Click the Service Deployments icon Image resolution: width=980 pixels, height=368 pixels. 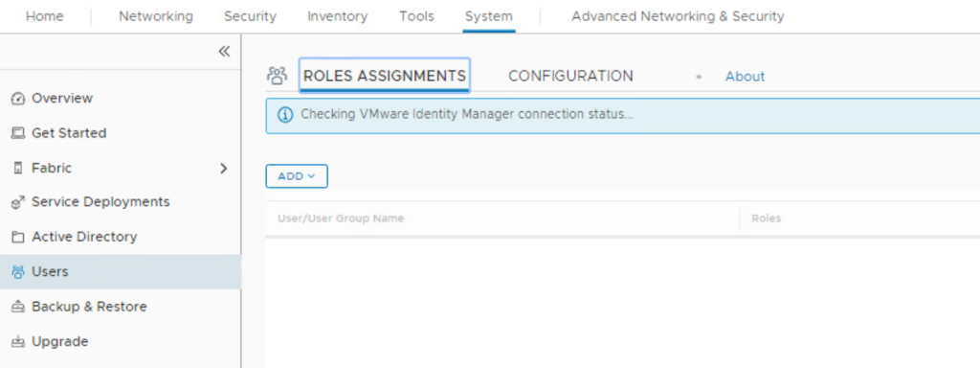pyautogui.click(x=18, y=203)
